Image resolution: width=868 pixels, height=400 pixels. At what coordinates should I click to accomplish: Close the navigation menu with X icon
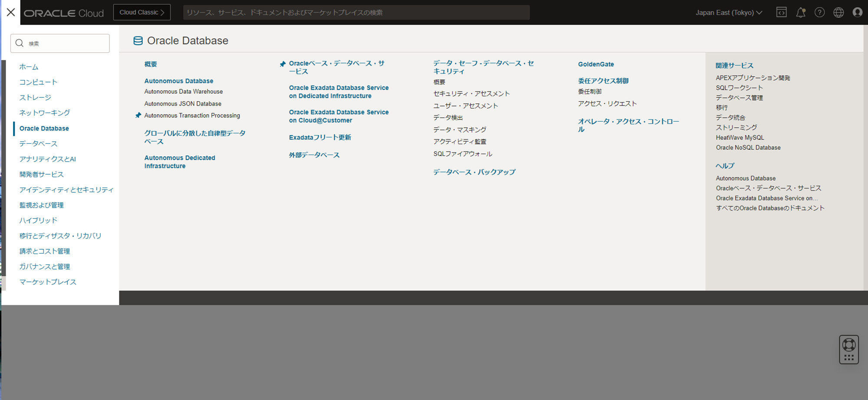click(11, 12)
